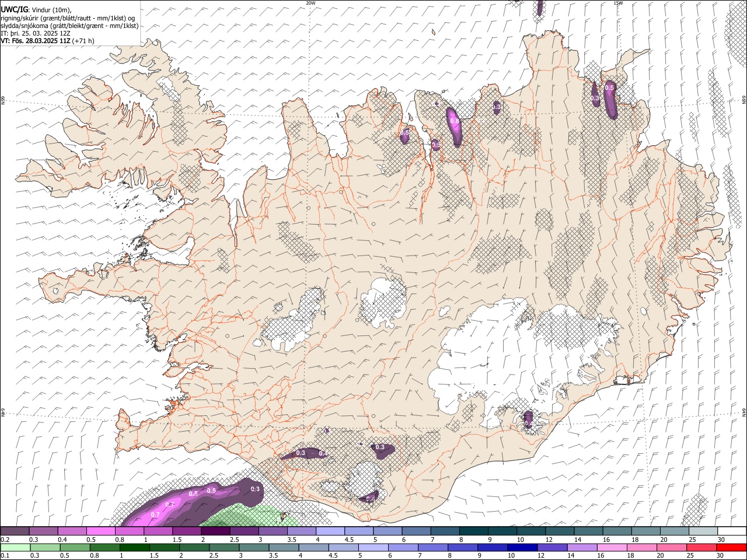Click lower legend swatch between 1.5 and 2
Screen dimensions: 747x560
pyautogui.click(x=164, y=548)
